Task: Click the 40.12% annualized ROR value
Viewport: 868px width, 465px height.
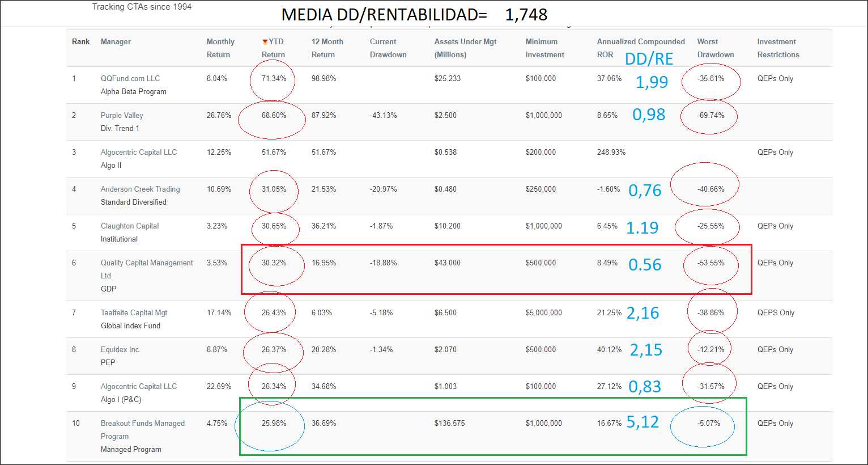Action: click(610, 350)
